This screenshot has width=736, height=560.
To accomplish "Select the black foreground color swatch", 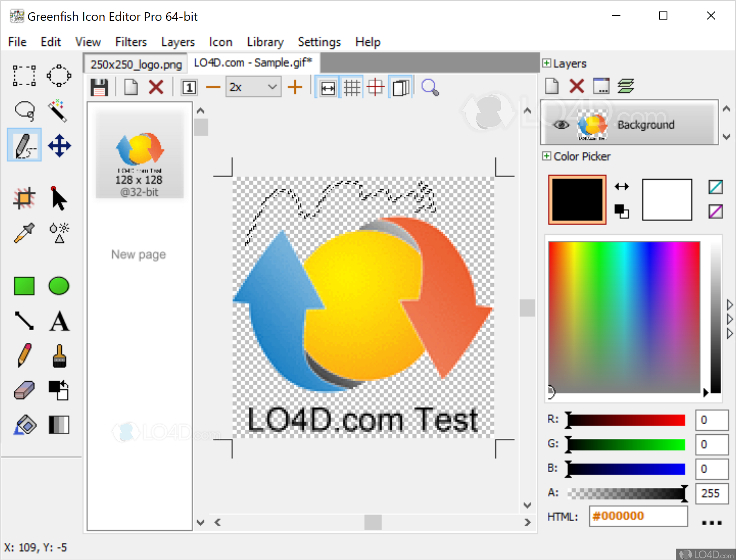I will [577, 200].
